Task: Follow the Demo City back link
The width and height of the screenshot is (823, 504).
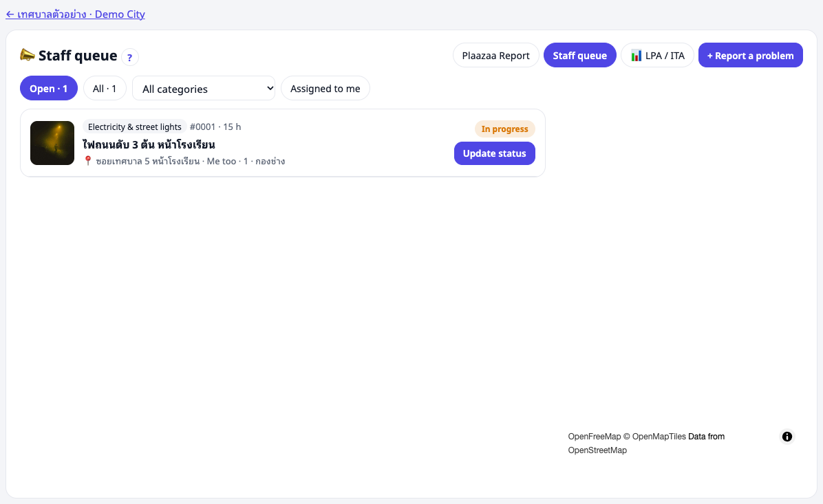Action: click(75, 14)
